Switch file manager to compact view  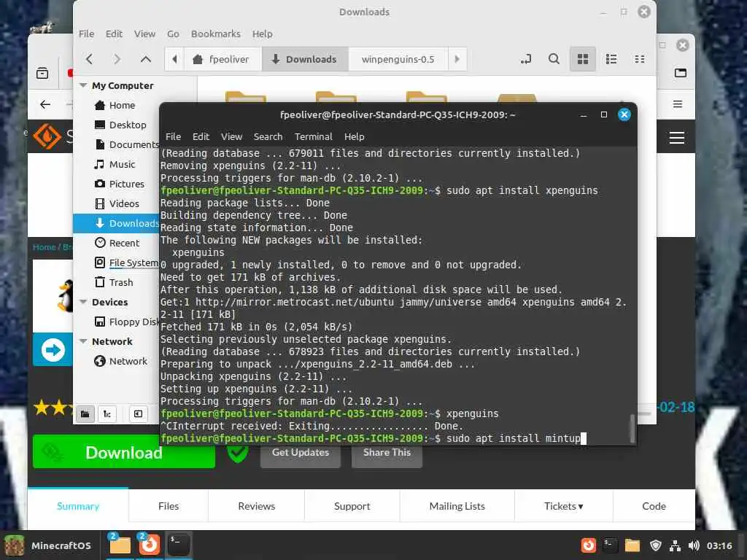tap(640, 59)
